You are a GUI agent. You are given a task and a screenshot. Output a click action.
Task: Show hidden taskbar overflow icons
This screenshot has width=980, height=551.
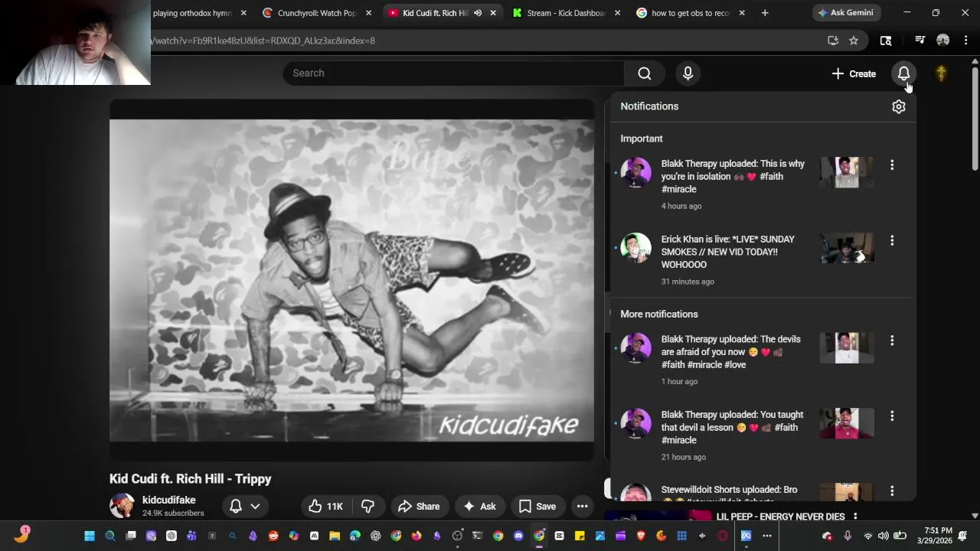767,536
